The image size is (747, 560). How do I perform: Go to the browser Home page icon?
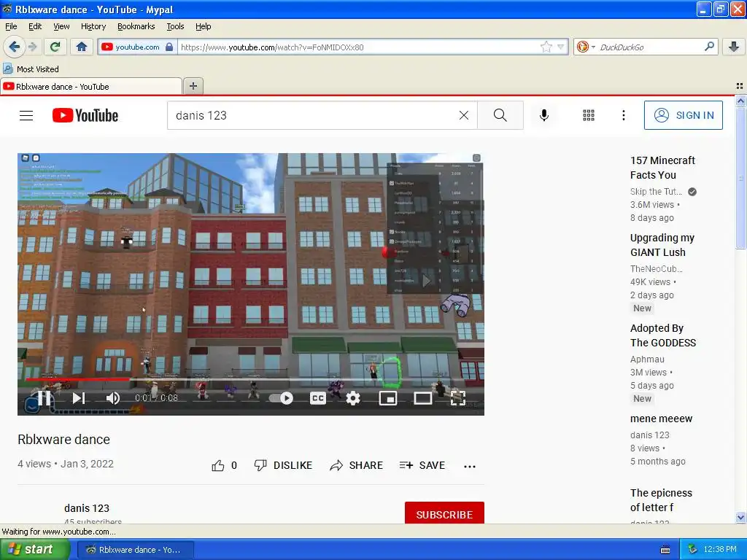tap(82, 47)
